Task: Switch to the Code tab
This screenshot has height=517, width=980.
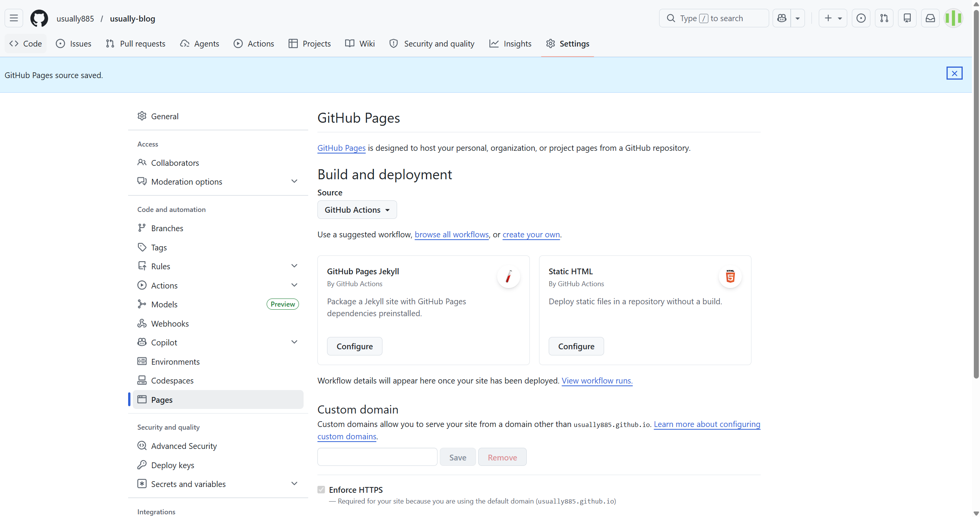Action: pyautogui.click(x=25, y=43)
